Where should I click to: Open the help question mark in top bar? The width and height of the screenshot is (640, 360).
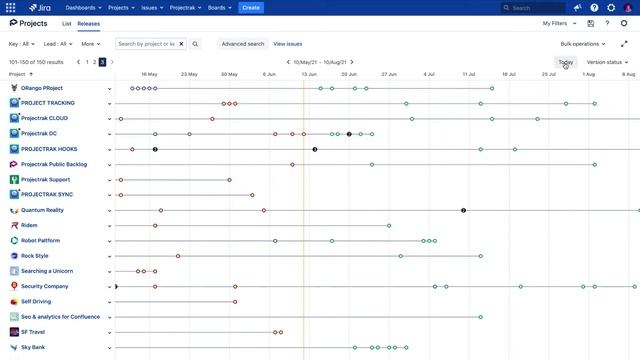[x=594, y=7]
